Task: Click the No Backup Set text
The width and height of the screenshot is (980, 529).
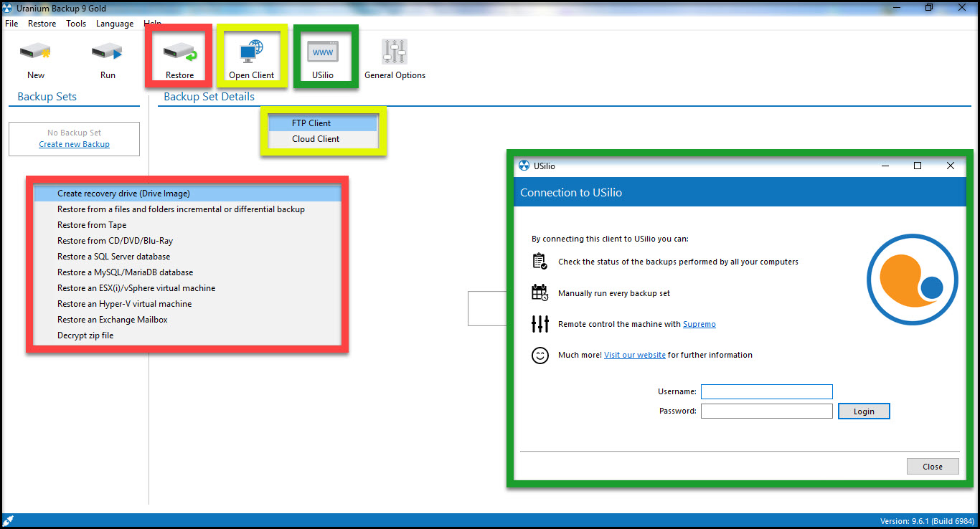Action: click(74, 133)
